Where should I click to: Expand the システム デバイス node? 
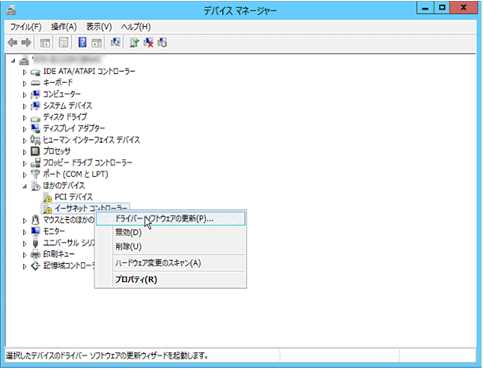pos(24,106)
